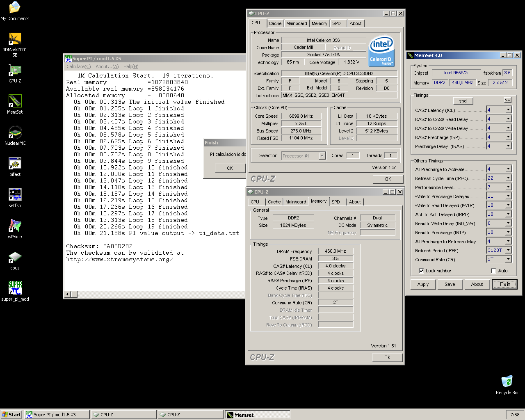
Task: Click the Core Speed 6899.8 MHz field
Action: [301, 116]
